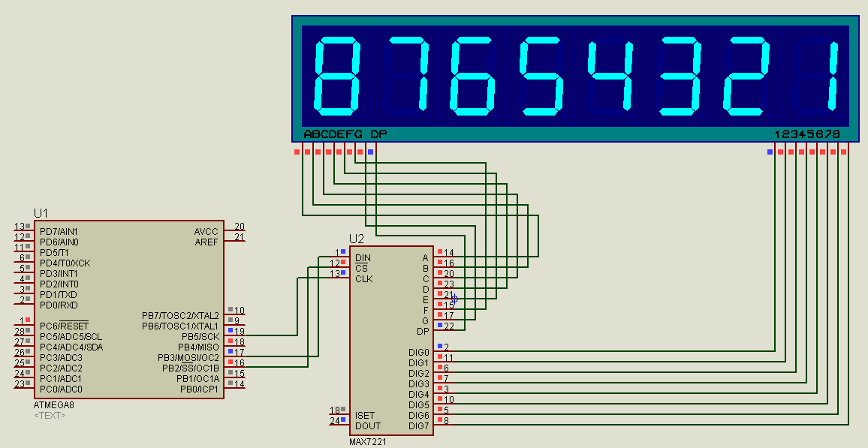Select the displayed digit 4 on the display
868x448 pixels.
[x=610, y=76]
